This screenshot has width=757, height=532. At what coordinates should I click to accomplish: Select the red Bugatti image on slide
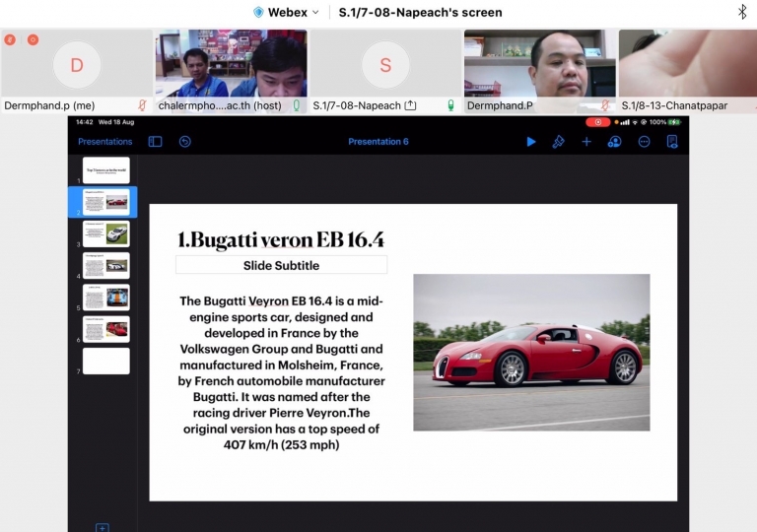[x=531, y=353]
